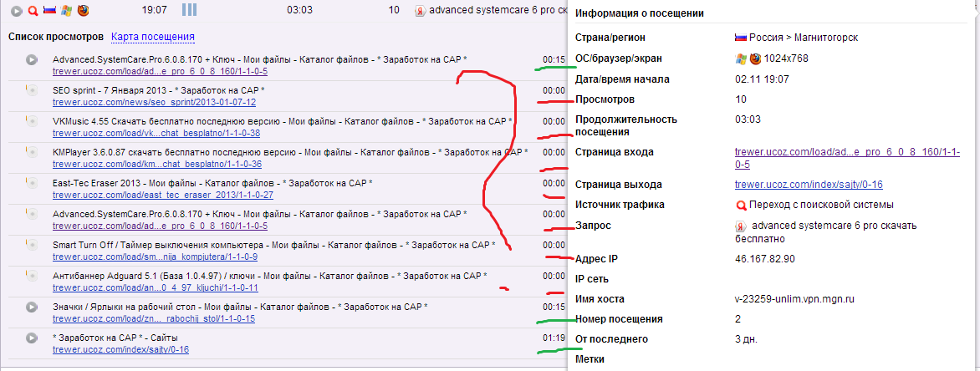Click the SEO sprint - 7 Января 2013 title
Image resolution: width=980 pixels, height=371 pixels.
click(x=159, y=90)
